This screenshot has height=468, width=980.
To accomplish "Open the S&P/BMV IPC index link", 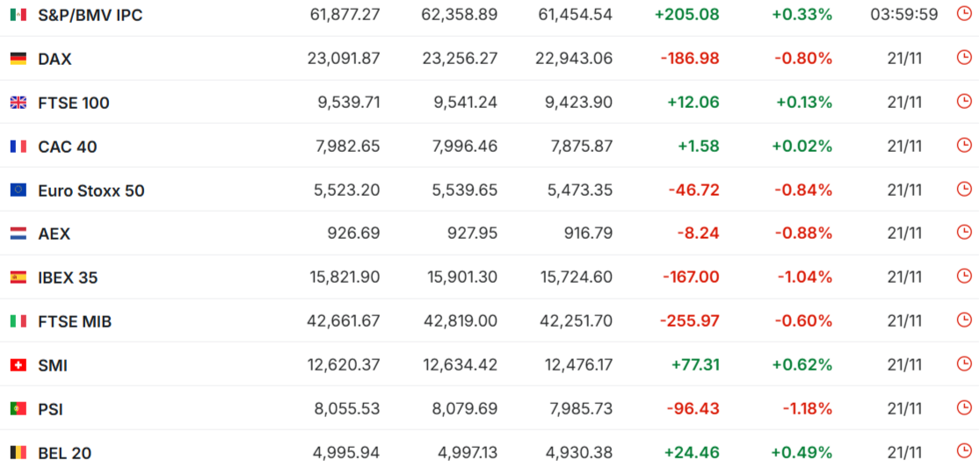I will click(x=90, y=15).
